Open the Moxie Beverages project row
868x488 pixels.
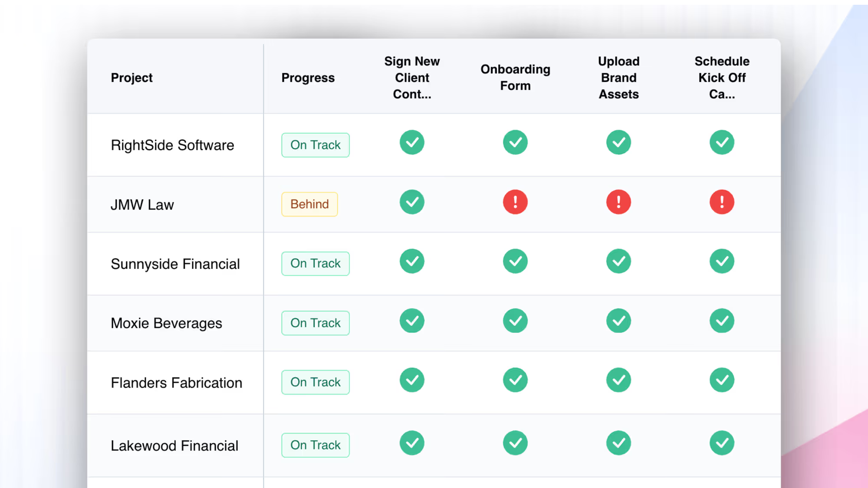434,323
